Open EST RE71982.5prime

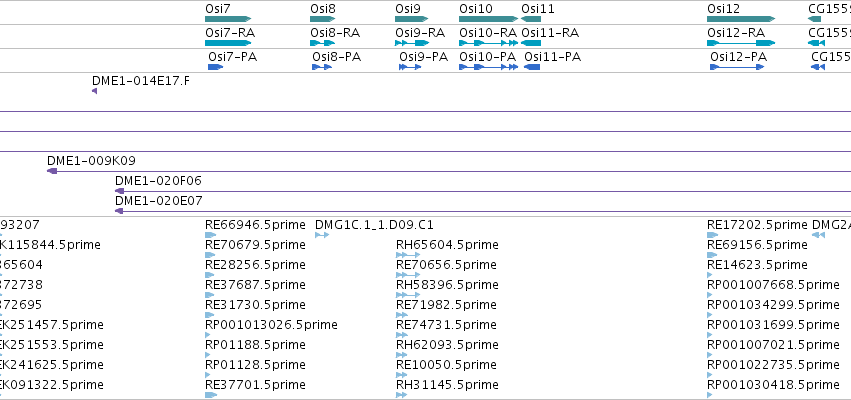click(x=447, y=304)
